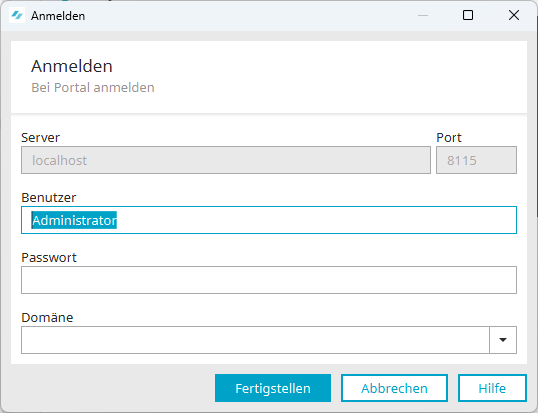Viewport: 538px width, 413px height.
Task: Click the app logo icon in title bar
Action: click(17, 15)
